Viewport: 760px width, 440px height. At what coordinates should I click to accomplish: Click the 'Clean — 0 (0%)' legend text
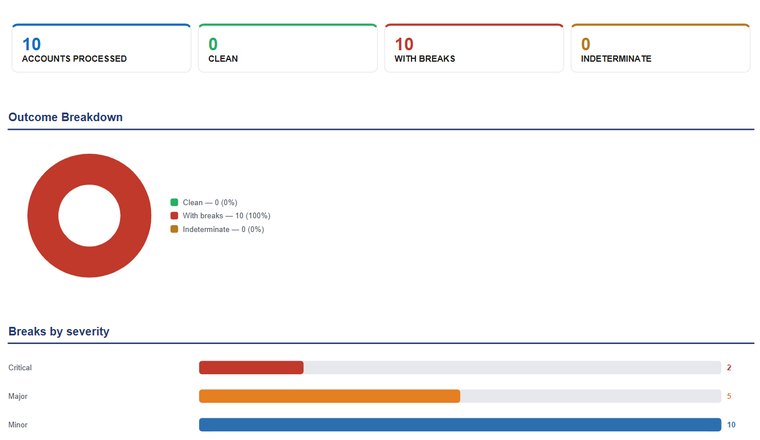point(210,203)
